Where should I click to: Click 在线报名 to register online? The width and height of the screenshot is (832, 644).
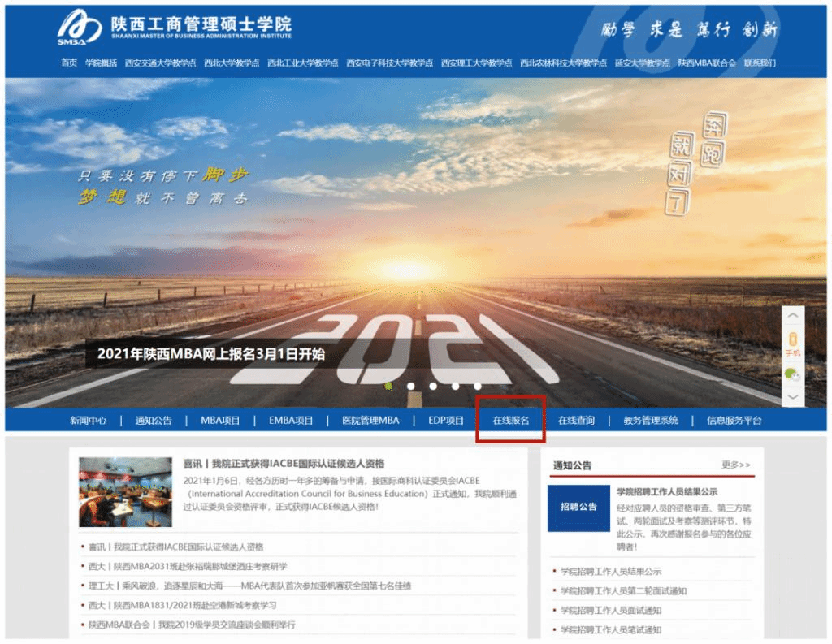pos(511,421)
